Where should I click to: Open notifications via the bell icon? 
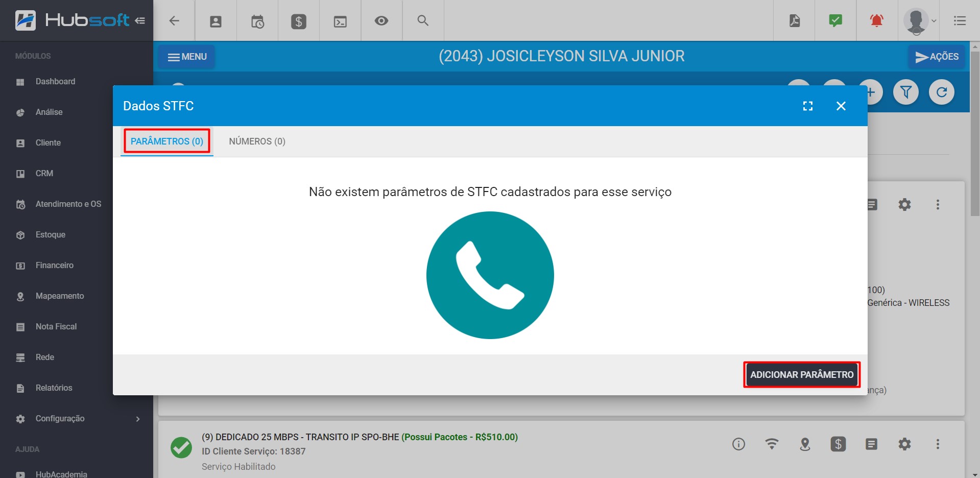click(x=876, y=20)
